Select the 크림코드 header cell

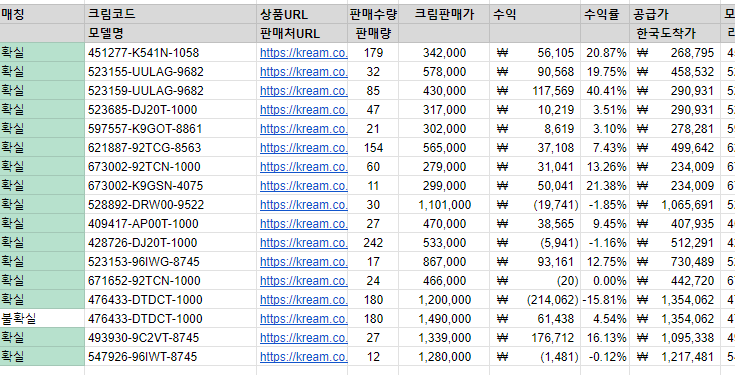[171, 15]
